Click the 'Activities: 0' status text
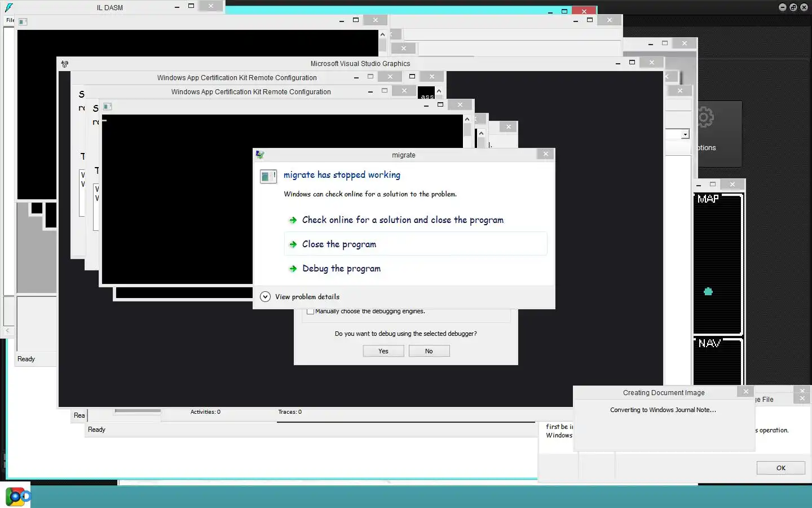 pyautogui.click(x=205, y=412)
